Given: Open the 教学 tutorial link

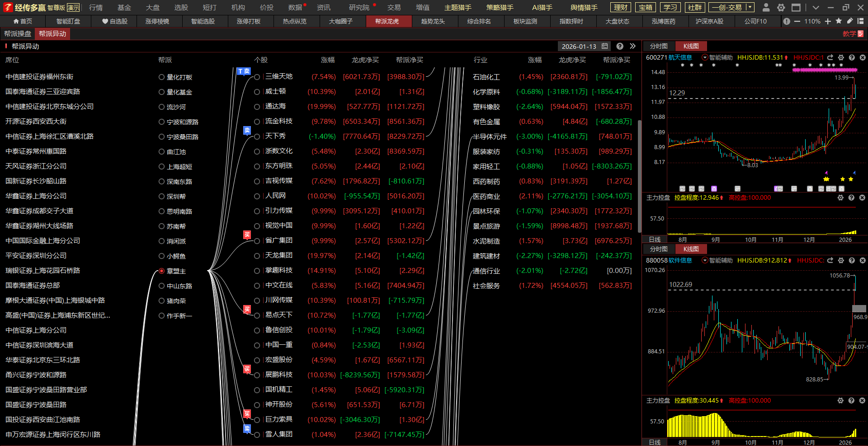Looking at the screenshot, I should 853,34.
